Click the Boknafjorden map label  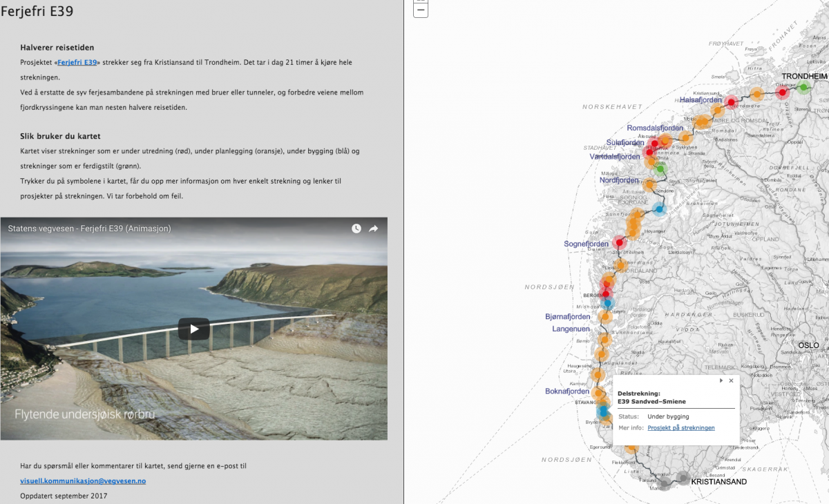tap(567, 391)
